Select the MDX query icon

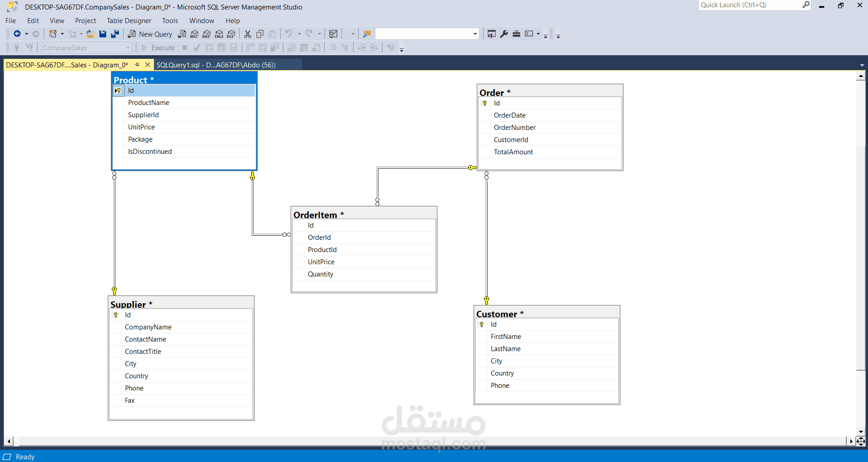[194, 33]
